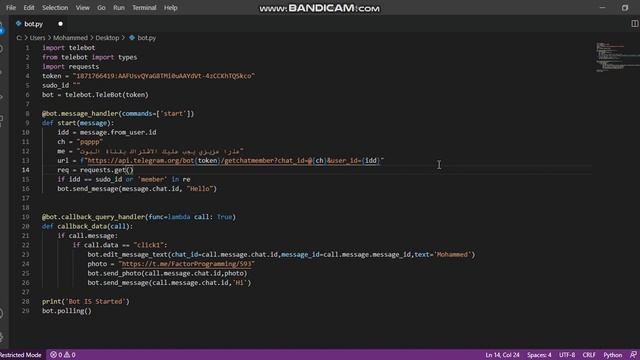
Task: Click line number 1 in gutter
Action: pyautogui.click(x=27, y=48)
